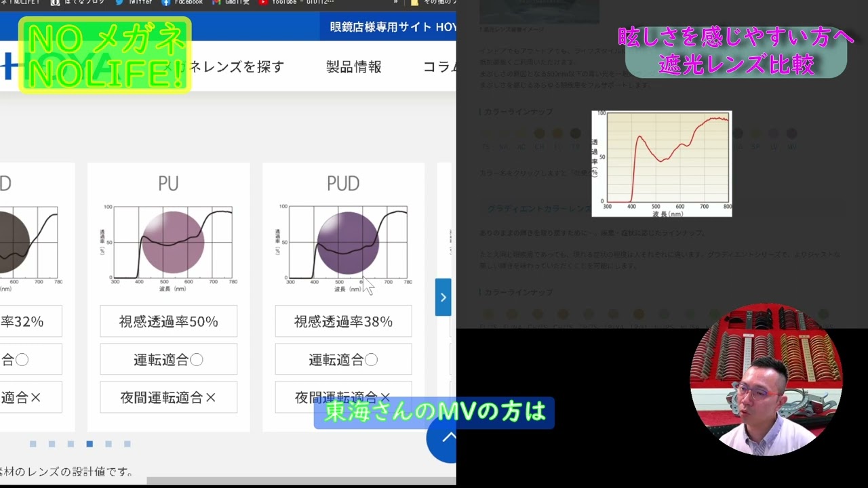
Task: Click the 視感透過率50% box
Action: pyautogui.click(x=169, y=321)
